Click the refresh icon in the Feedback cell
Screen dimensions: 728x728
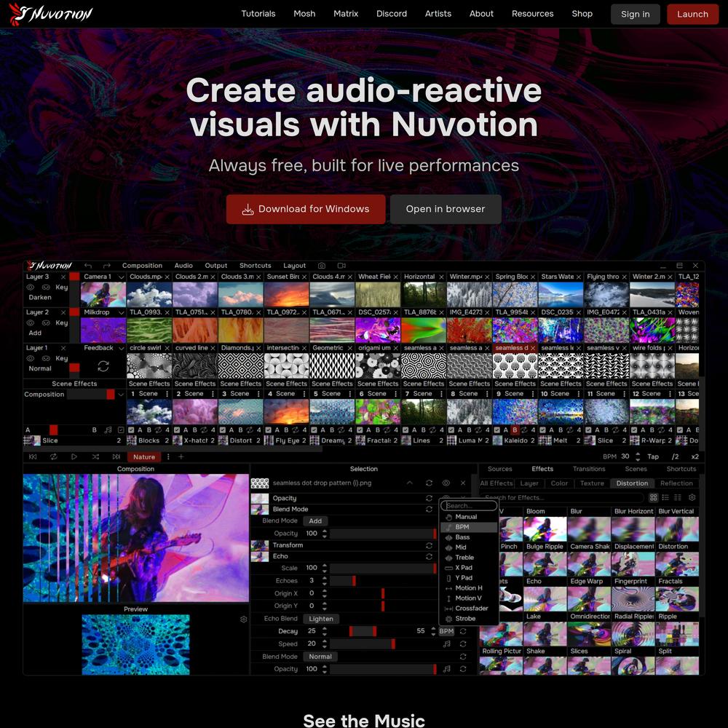103,366
